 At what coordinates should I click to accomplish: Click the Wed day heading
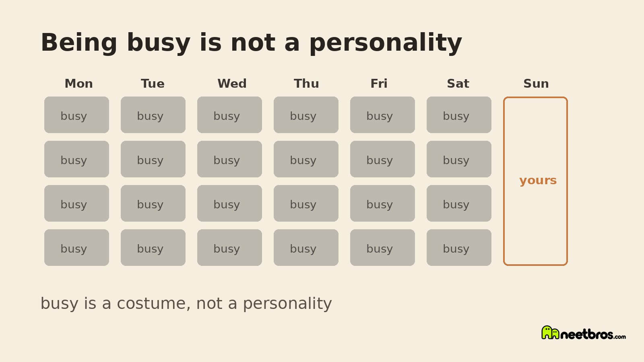pyautogui.click(x=232, y=83)
